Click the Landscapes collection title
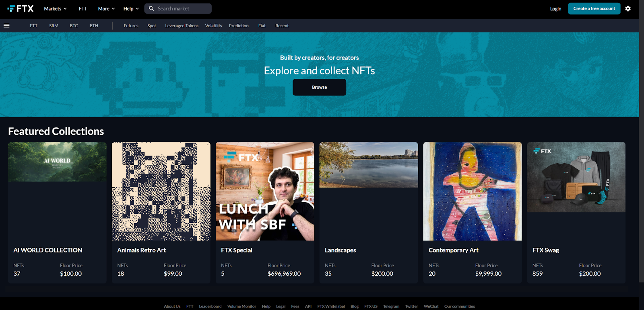Viewport: 644px width, 310px height. coord(340,250)
